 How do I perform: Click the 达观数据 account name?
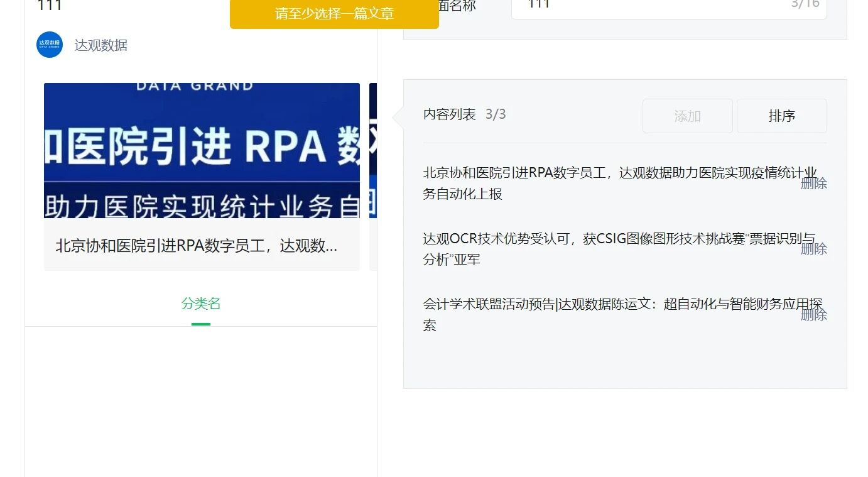point(101,45)
